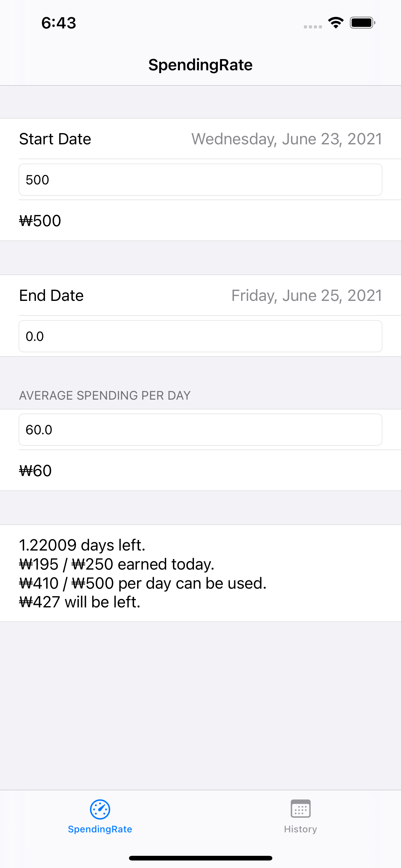
Task: Switch to the History tab label
Action: click(300, 829)
